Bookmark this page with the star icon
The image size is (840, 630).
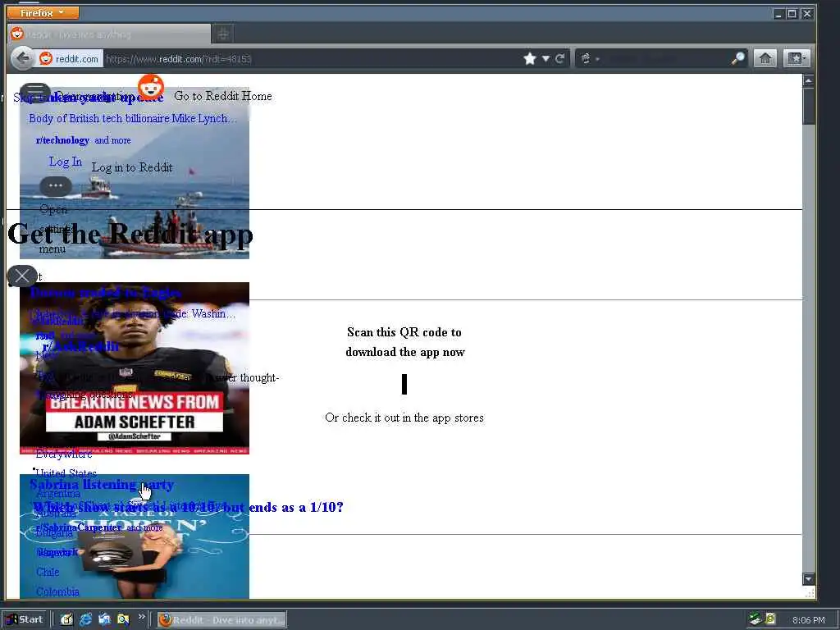pos(530,59)
